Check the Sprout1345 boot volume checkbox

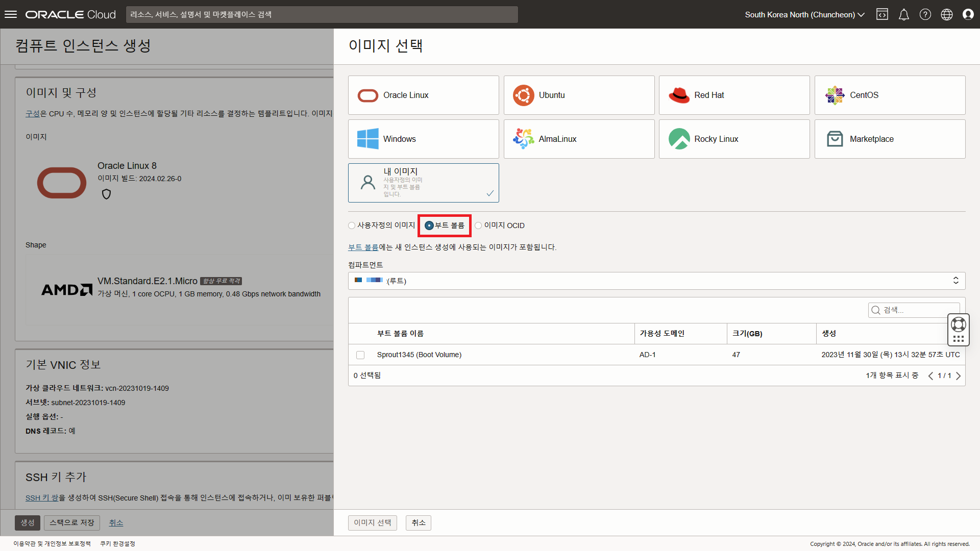point(360,355)
